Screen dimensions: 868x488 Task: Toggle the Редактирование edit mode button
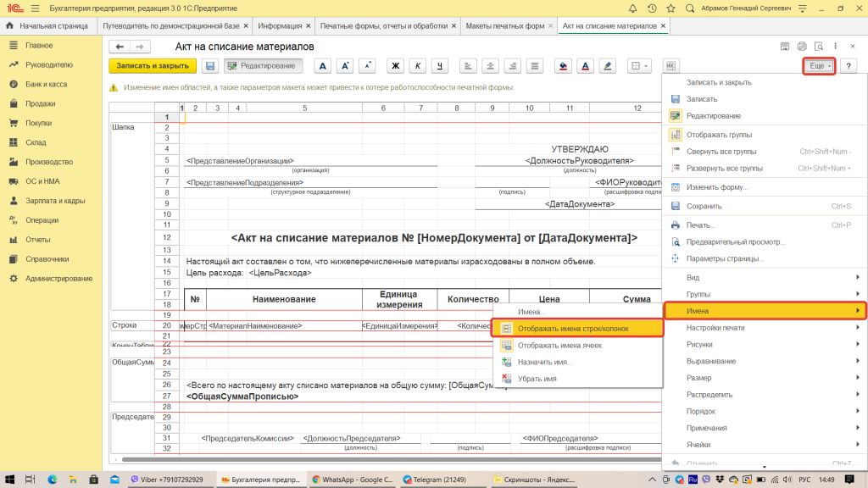(261, 65)
